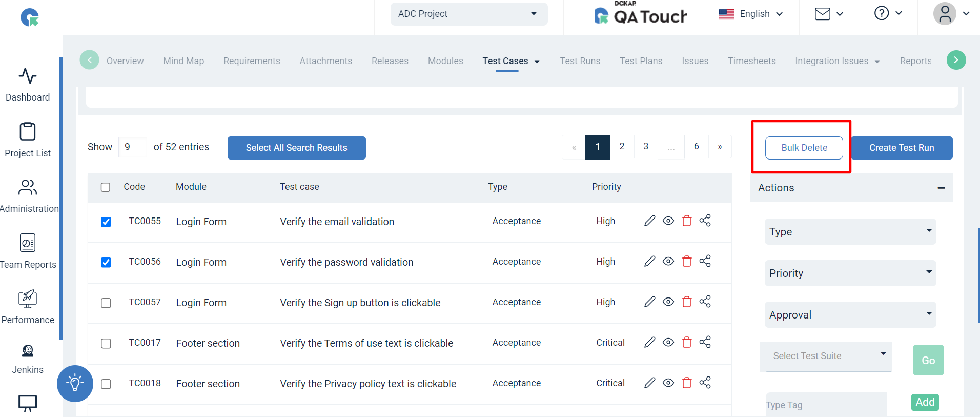This screenshot has height=417, width=980.
Task: Open the Type filter dropdown
Action: pyautogui.click(x=850, y=232)
